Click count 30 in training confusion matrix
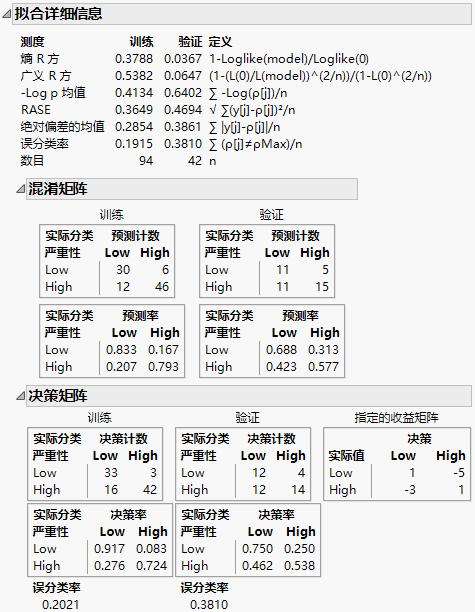The image size is (475, 612). coord(123,270)
